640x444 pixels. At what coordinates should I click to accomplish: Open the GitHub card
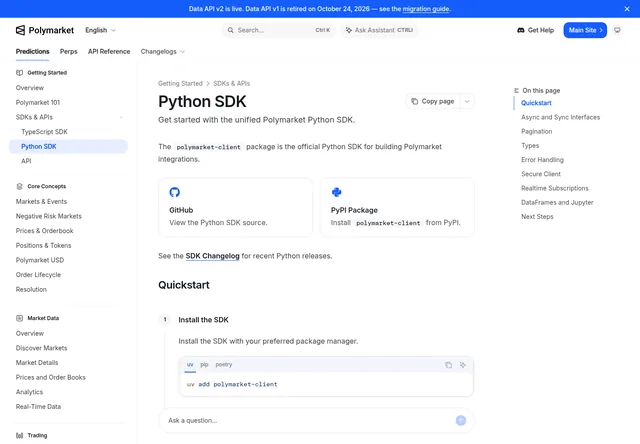coord(236,207)
